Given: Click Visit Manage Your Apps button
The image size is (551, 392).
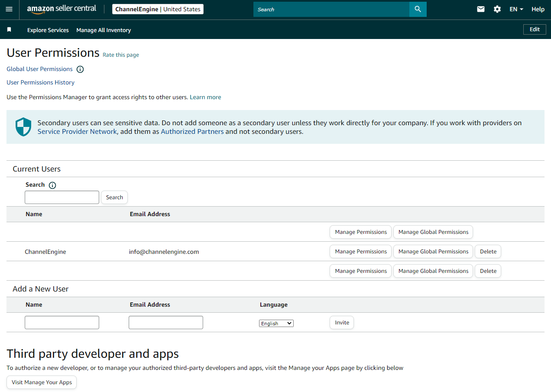Looking at the screenshot, I should [x=42, y=382].
